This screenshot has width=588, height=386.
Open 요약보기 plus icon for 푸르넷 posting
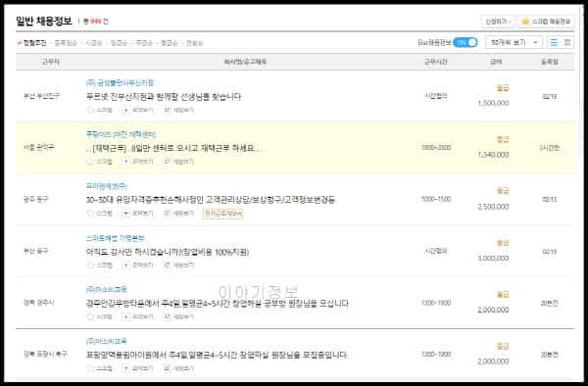pos(126,110)
